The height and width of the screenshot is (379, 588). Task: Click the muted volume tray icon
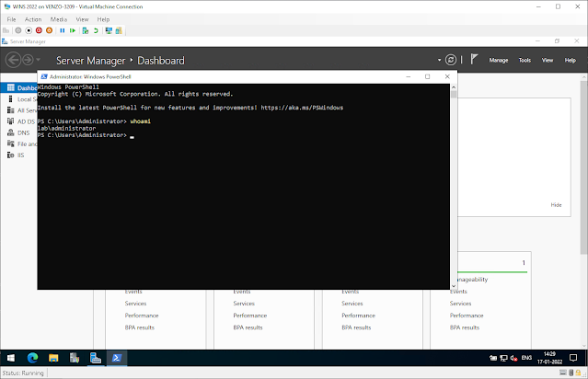pos(513,358)
